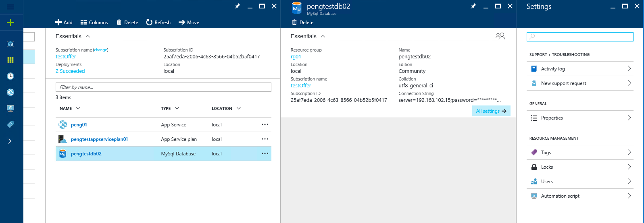Viewport: 644px width, 223px height.
Task: Click Refresh in resource group toolbar
Action: click(158, 23)
